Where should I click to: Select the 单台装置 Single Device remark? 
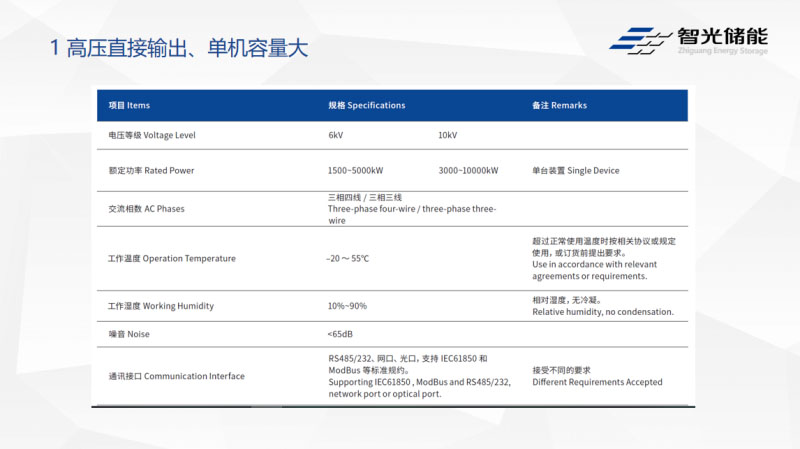coord(575,170)
